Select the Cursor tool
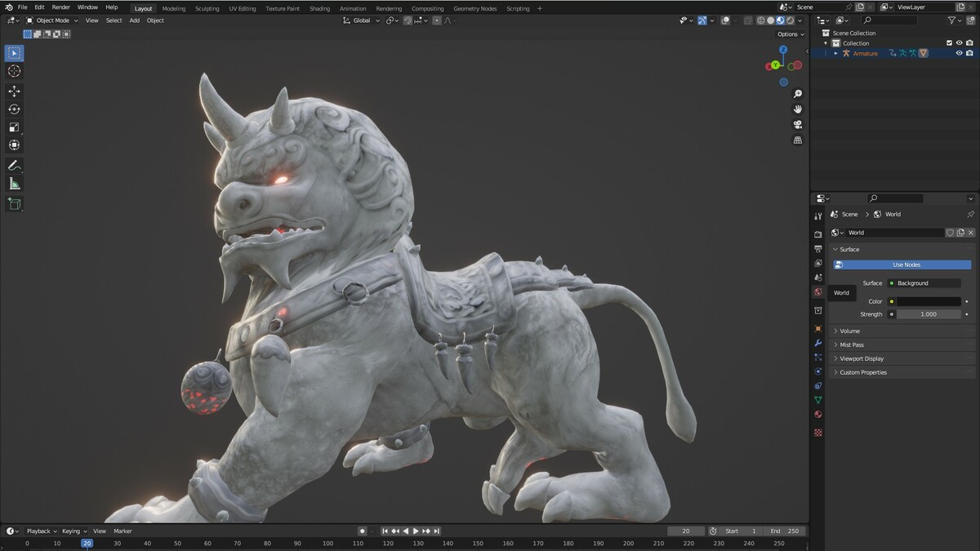The width and height of the screenshot is (980, 551). pos(14,71)
